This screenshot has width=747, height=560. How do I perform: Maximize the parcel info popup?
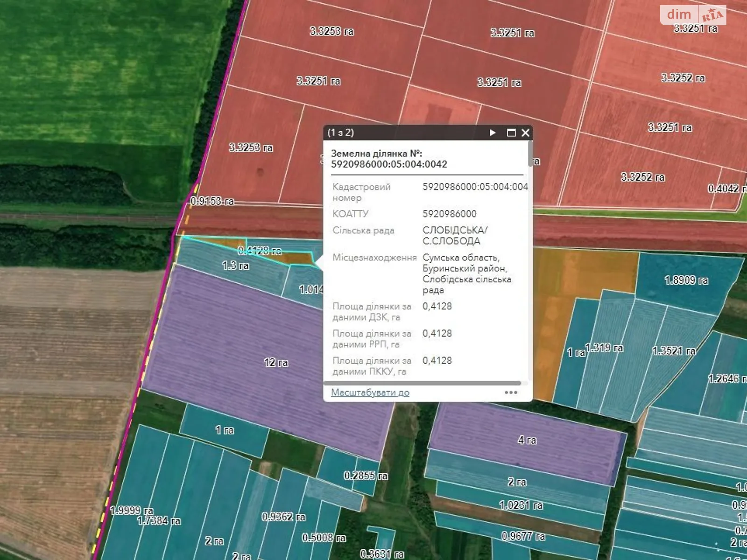coord(511,133)
